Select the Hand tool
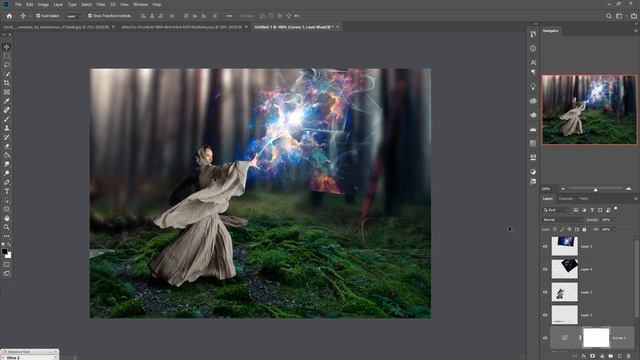The width and height of the screenshot is (640, 360). click(7, 218)
